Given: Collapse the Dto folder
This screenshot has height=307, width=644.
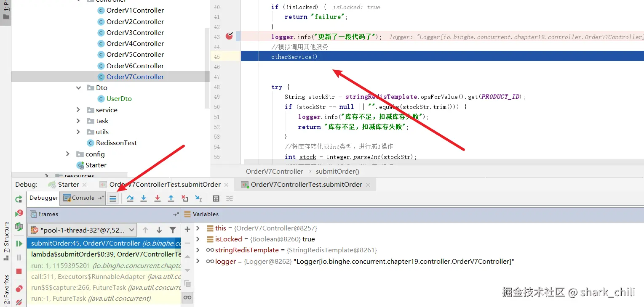Looking at the screenshot, I should point(78,88).
